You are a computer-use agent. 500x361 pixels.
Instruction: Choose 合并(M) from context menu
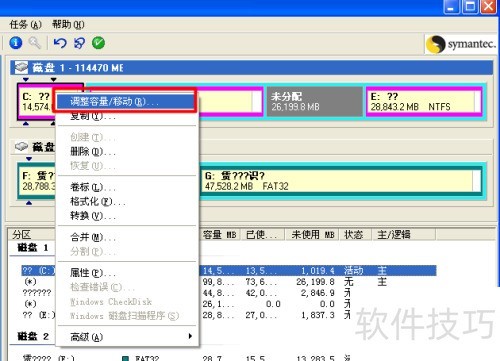tap(127, 237)
